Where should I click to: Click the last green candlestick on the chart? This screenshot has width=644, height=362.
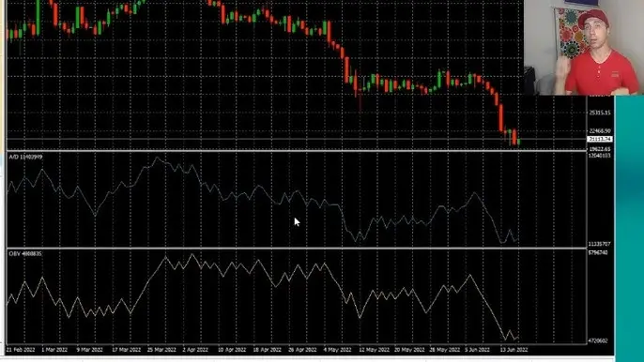[519, 142]
